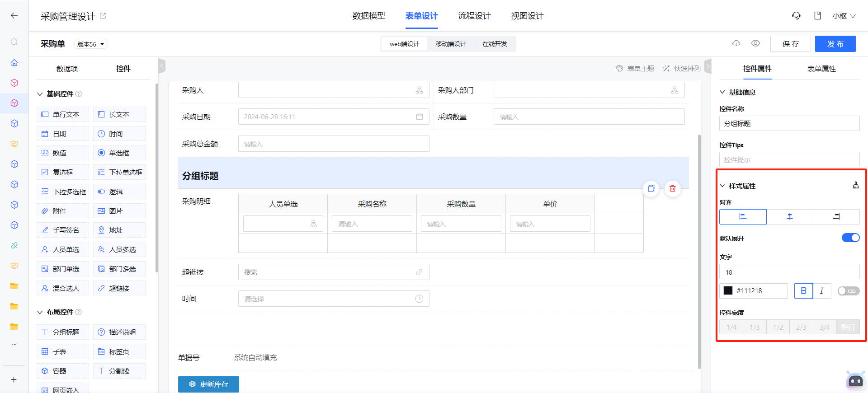This screenshot has height=393, width=868.
Task: Click the 采购日期 date field
Action: coord(334,117)
